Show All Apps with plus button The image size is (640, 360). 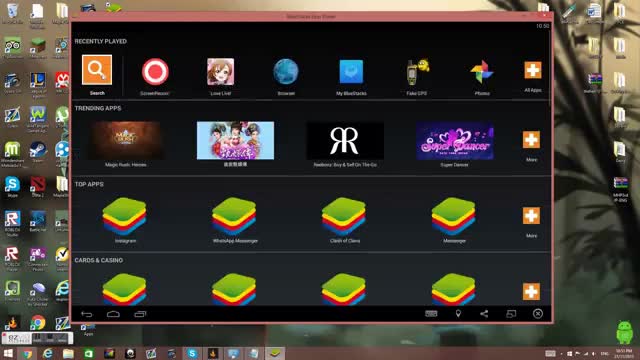(x=533, y=70)
